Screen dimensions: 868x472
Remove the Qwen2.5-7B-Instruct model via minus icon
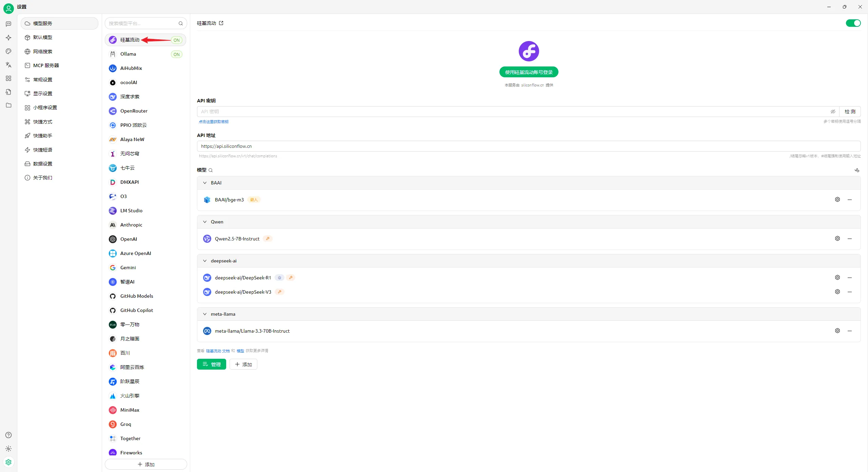point(850,239)
